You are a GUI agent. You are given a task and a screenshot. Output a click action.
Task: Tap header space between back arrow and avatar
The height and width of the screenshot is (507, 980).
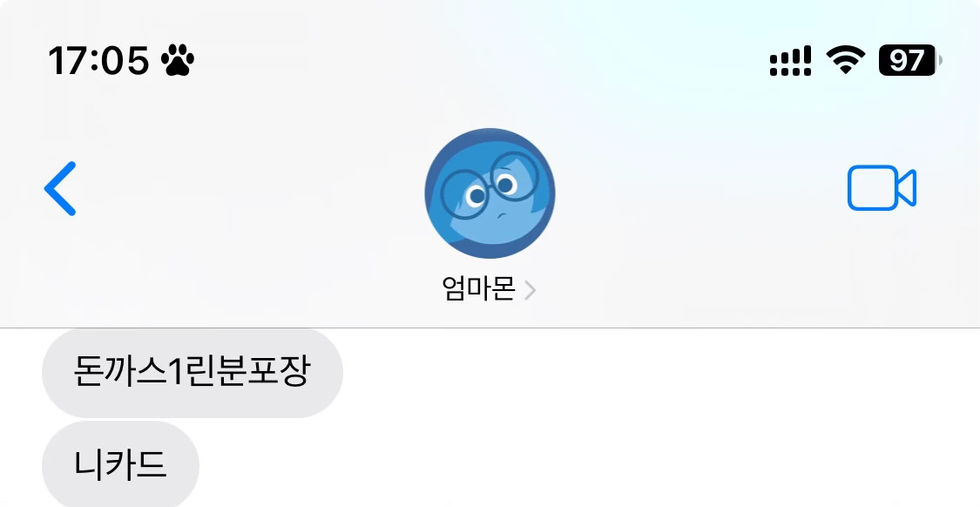(250, 188)
